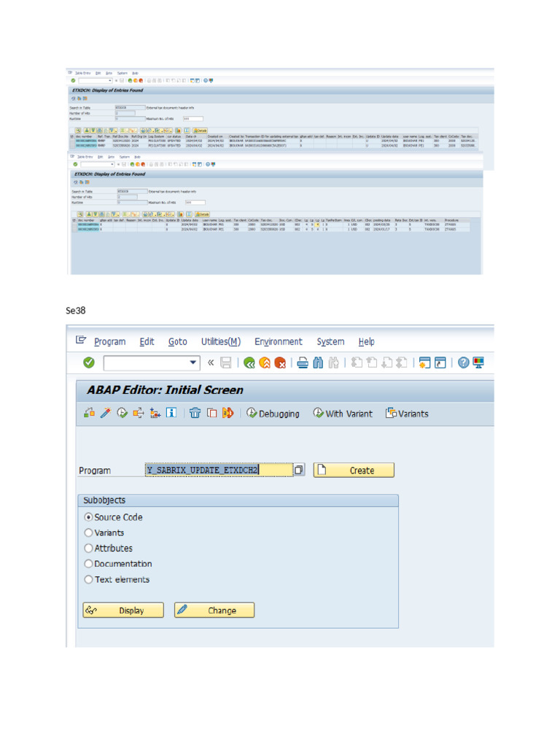The width and height of the screenshot is (560, 747).
Task: Click the Check syntax icon
Action: pyautogui.click(x=89, y=413)
